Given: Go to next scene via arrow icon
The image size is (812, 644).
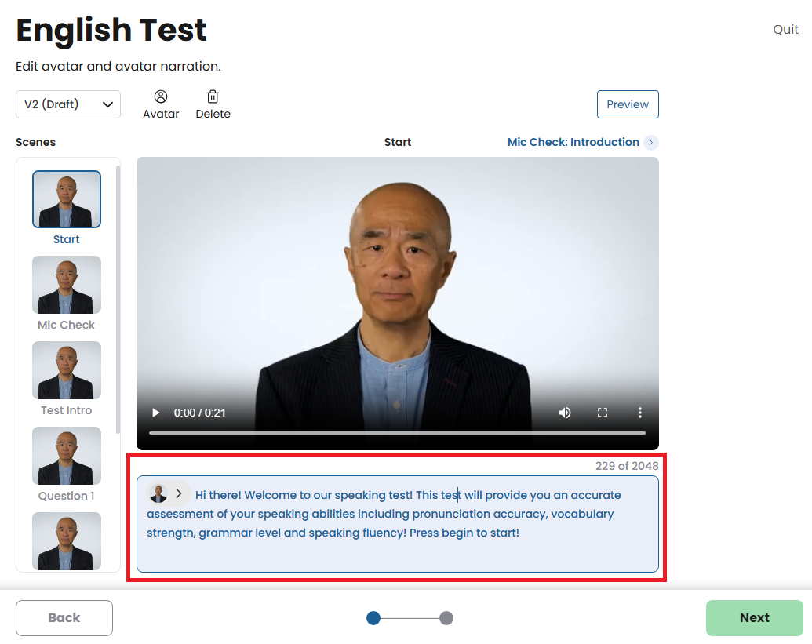Looking at the screenshot, I should click(x=650, y=143).
